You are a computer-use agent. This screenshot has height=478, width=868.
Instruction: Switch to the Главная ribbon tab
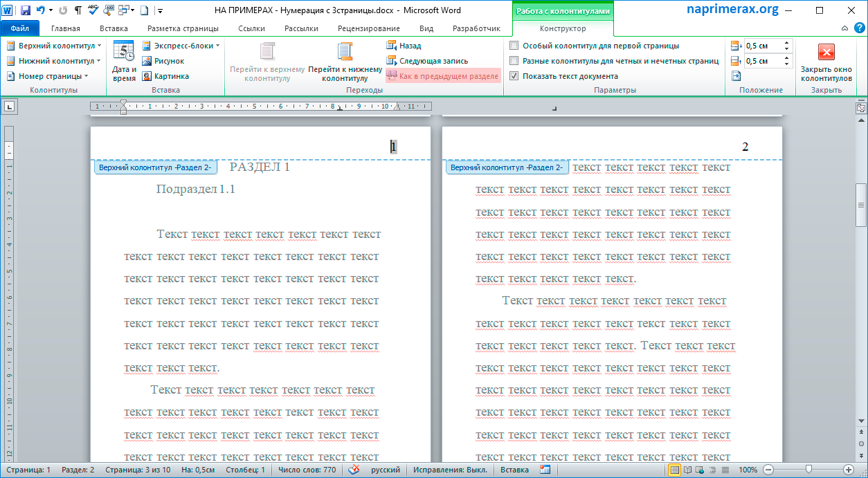[x=65, y=28]
